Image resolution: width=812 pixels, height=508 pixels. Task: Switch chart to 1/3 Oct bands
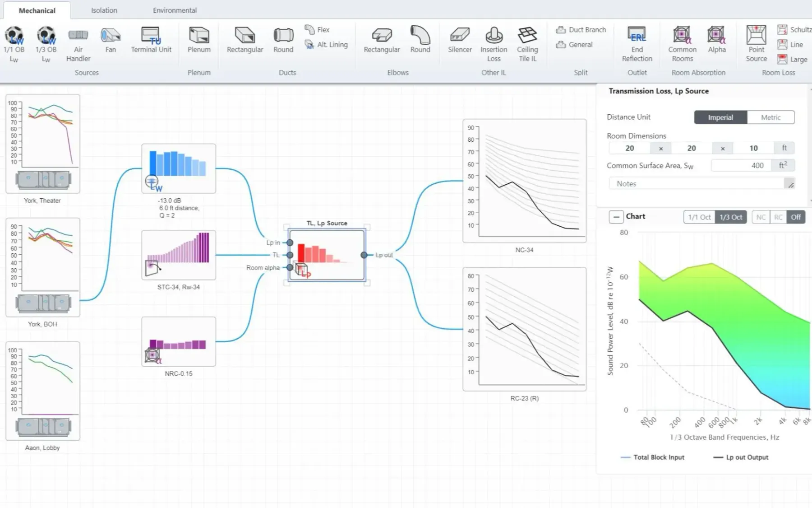click(x=731, y=217)
